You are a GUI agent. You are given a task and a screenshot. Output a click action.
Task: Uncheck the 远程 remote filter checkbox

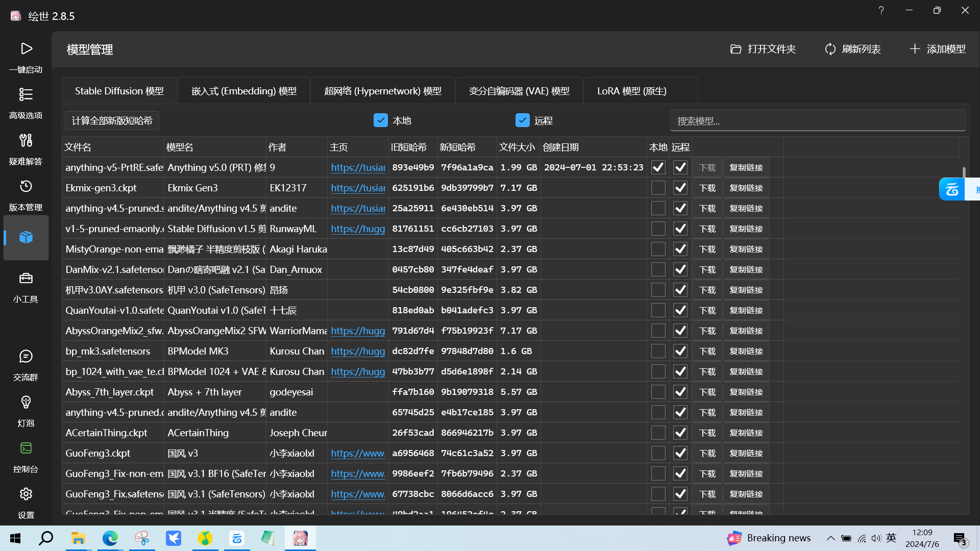(522, 120)
